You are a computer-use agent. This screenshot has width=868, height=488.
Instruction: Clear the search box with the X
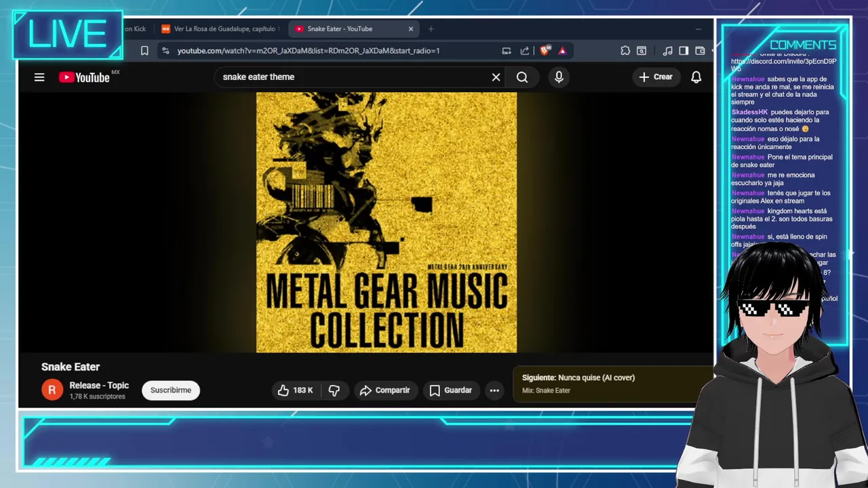pos(496,77)
